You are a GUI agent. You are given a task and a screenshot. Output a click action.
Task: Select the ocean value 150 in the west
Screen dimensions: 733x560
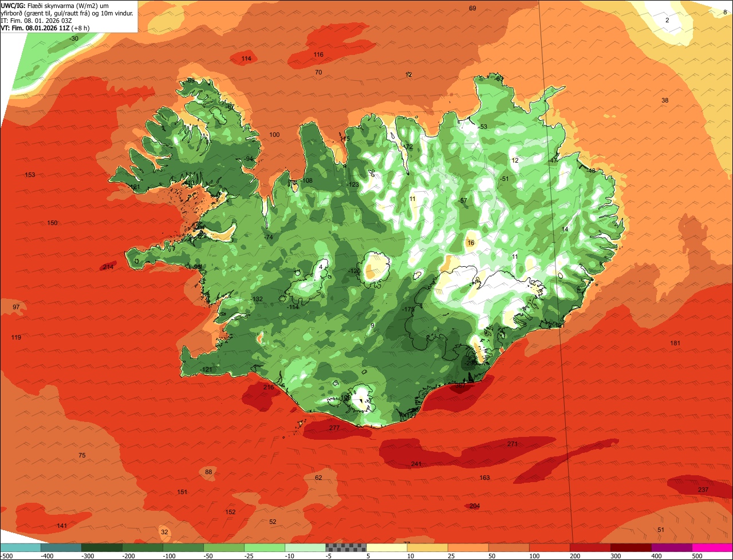pos(52,223)
